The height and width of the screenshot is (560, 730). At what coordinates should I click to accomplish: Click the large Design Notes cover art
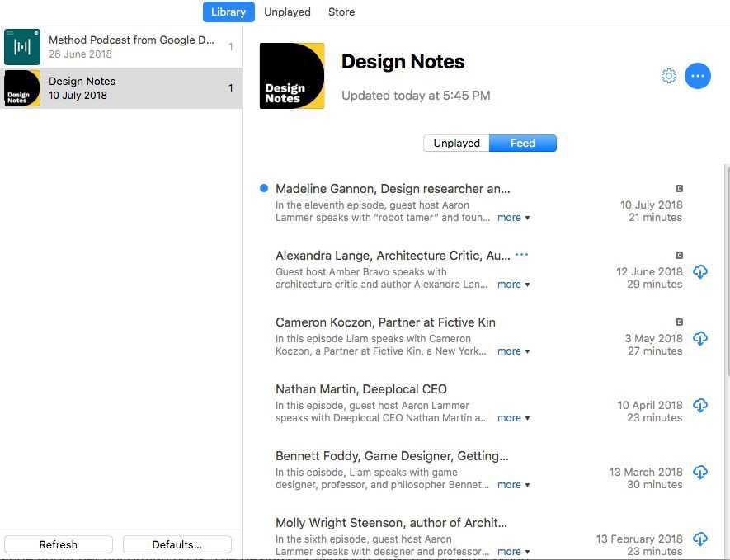pos(292,76)
